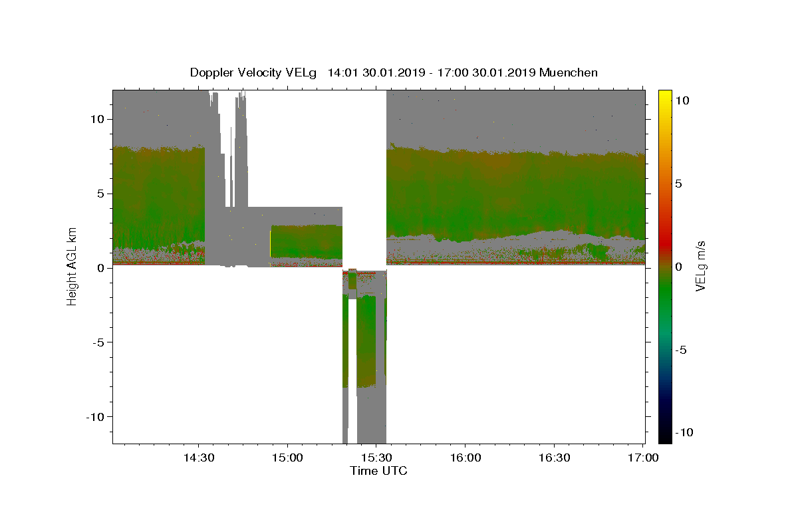Image resolution: width=798 pixels, height=532 pixels.
Task: Click the colorbar value "-10" at bottom
Action: click(684, 433)
